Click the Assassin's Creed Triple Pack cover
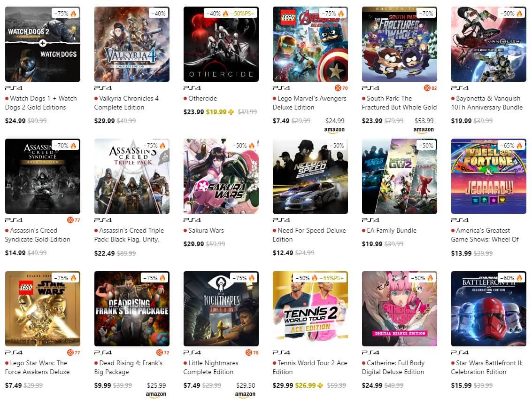This screenshot has height=399, width=532. pos(131,176)
